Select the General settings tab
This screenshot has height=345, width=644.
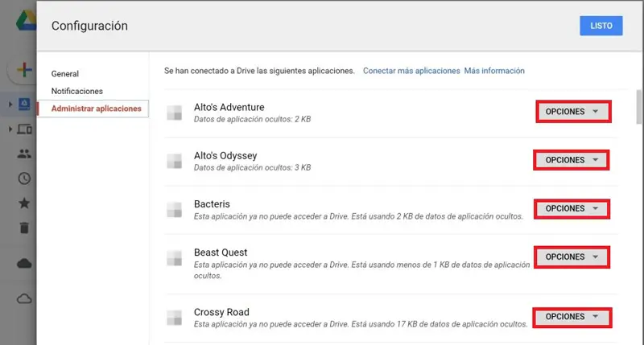65,74
